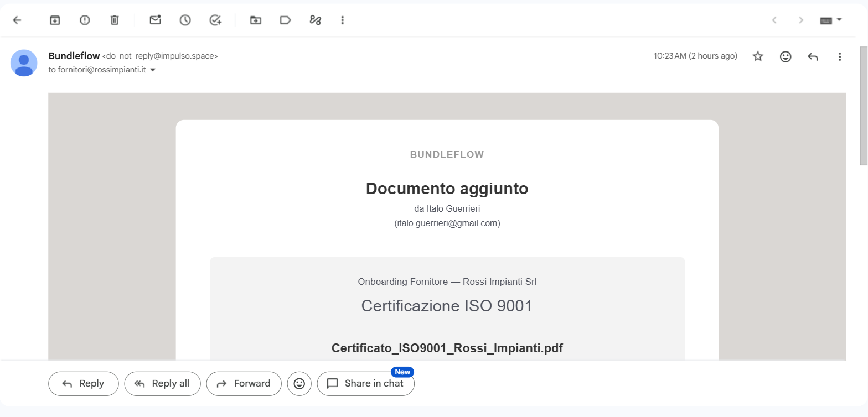Click the Reply all button
Viewport: 868px width, 417px height.
click(162, 384)
